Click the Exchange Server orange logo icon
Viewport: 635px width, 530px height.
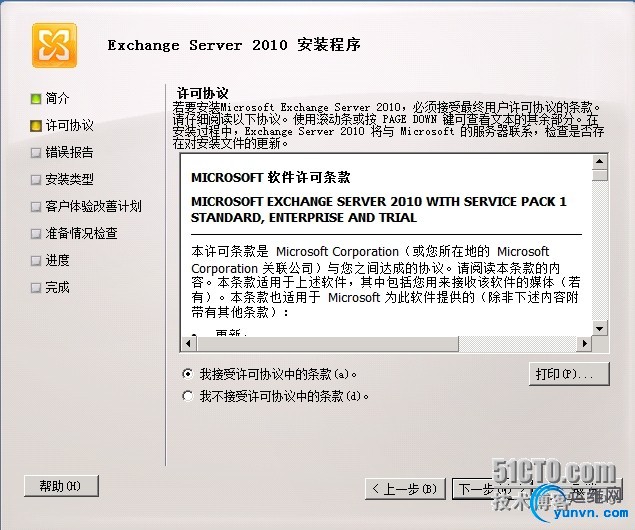coord(54,45)
